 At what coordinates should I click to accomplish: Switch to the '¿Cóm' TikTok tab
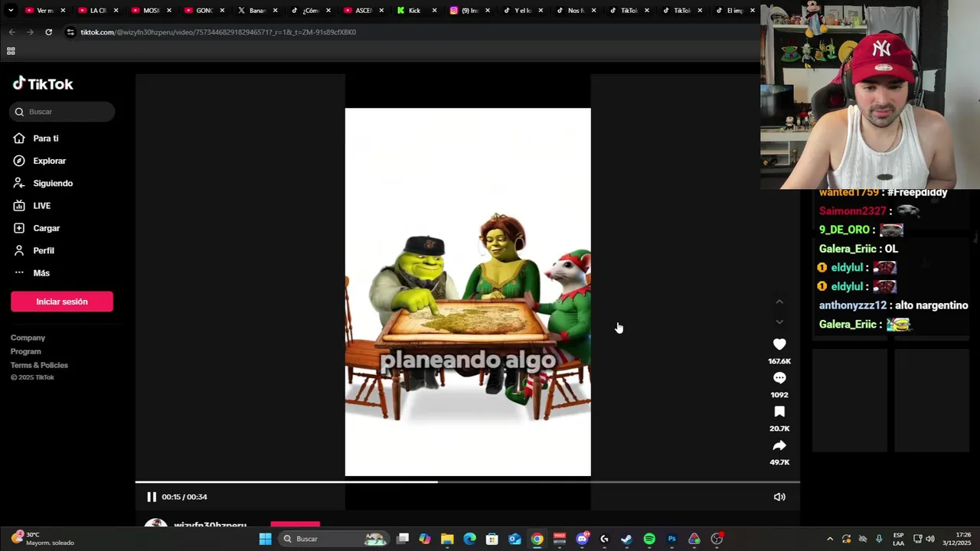point(305,11)
